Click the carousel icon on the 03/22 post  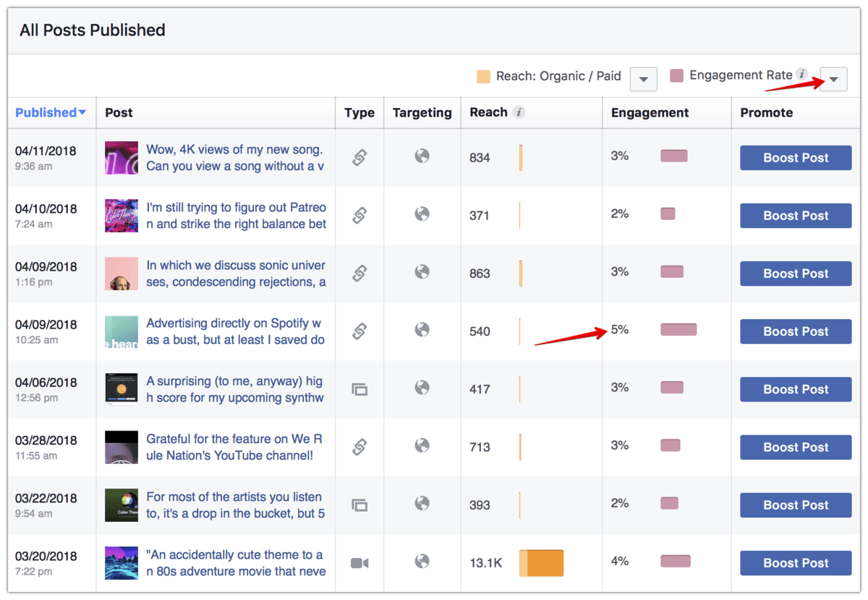(359, 504)
